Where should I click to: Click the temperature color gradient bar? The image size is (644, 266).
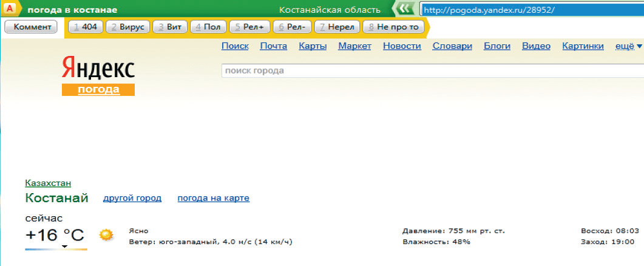pyautogui.click(x=56, y=250)
